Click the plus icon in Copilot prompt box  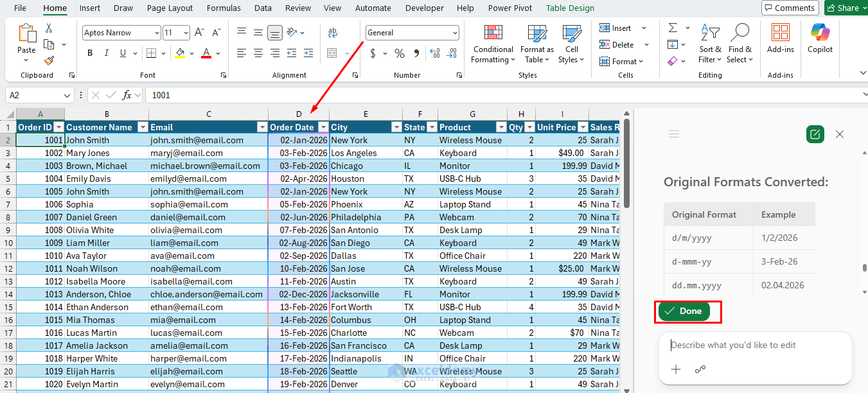pyautogui.click(x=676, y=369)
